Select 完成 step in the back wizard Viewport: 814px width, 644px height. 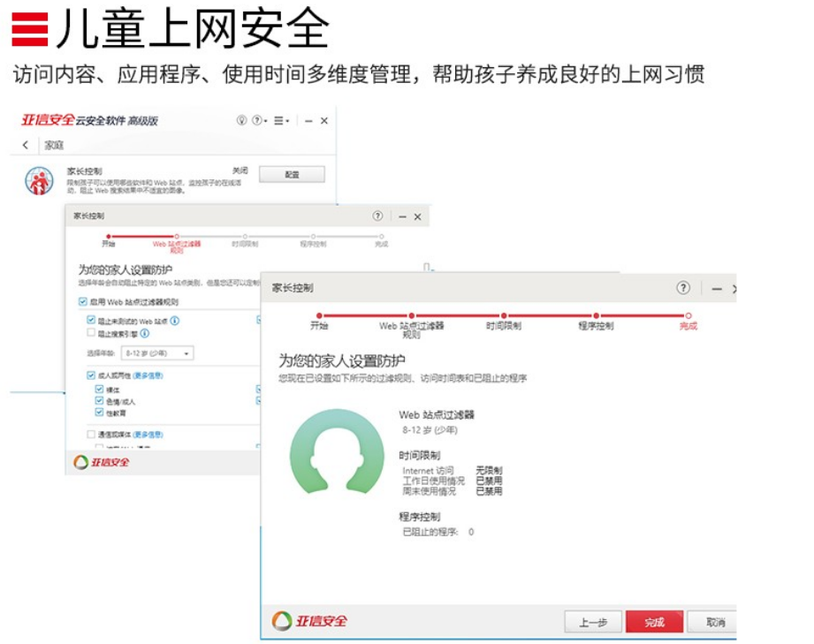(x=382, y=241)
